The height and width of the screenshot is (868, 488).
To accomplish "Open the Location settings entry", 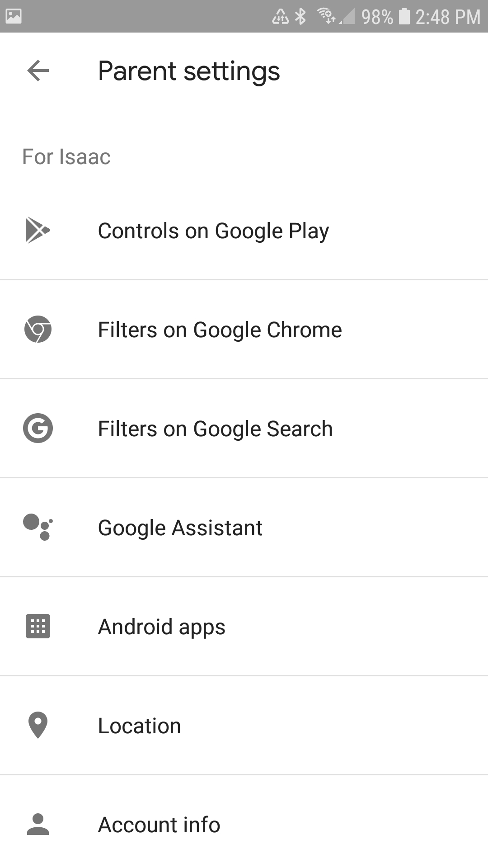I will tap(139, 726).
